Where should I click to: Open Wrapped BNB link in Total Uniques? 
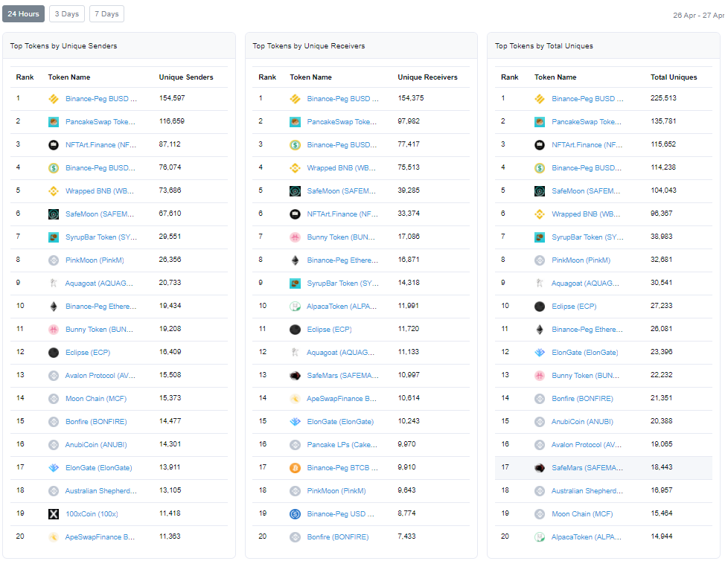click(586, 214)
